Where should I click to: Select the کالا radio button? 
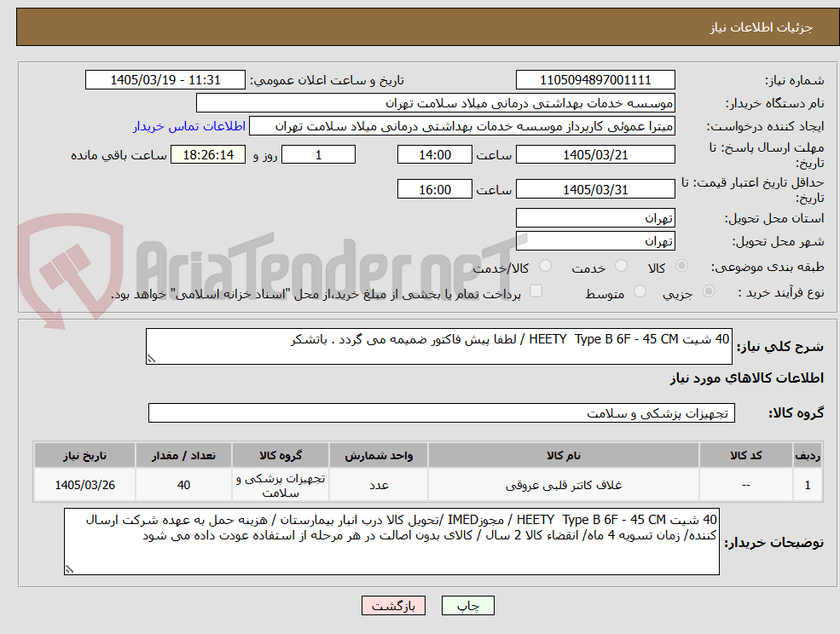[x=681, y=266]
